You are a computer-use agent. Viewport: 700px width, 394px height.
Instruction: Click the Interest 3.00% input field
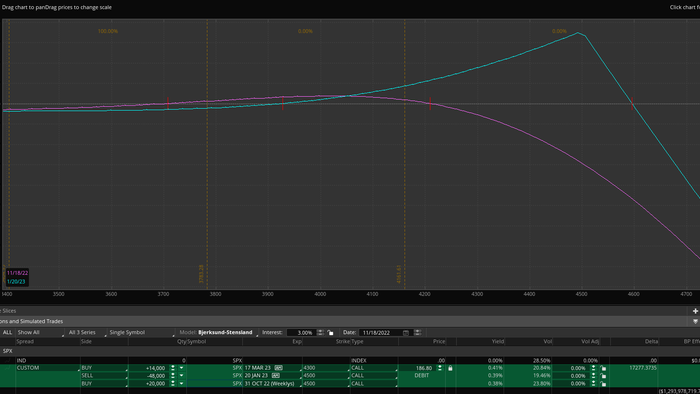pyautogui.click(x=301, y=332)
